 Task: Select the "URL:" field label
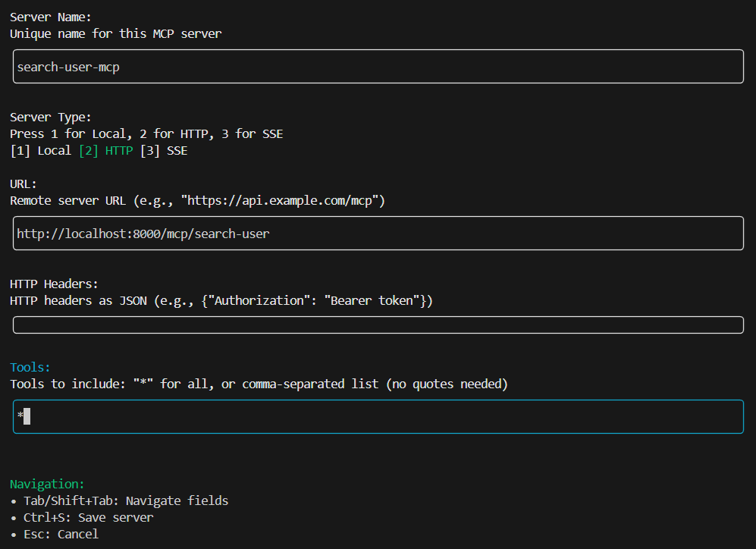(24, 184)
